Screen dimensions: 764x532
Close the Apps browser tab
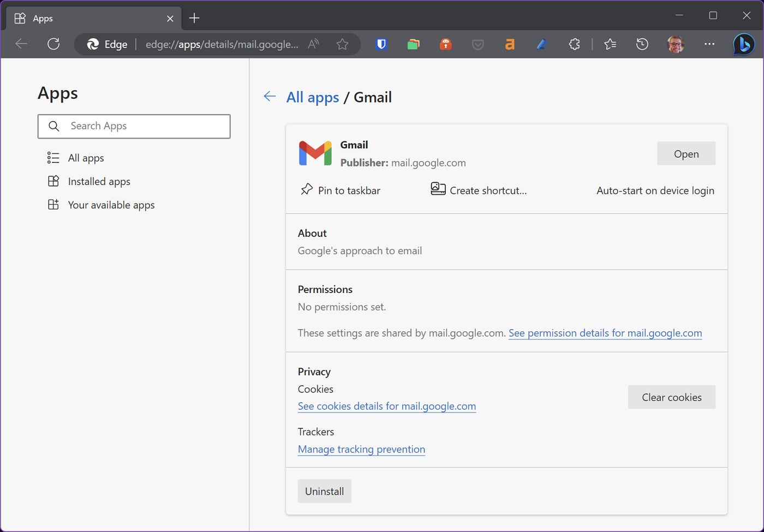click(170, 19)
